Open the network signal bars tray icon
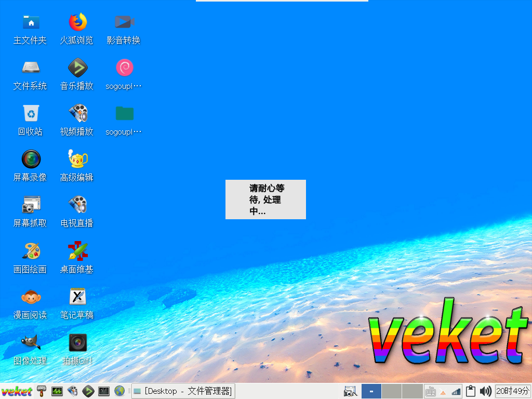532x399 pixels. coord(456,392)
